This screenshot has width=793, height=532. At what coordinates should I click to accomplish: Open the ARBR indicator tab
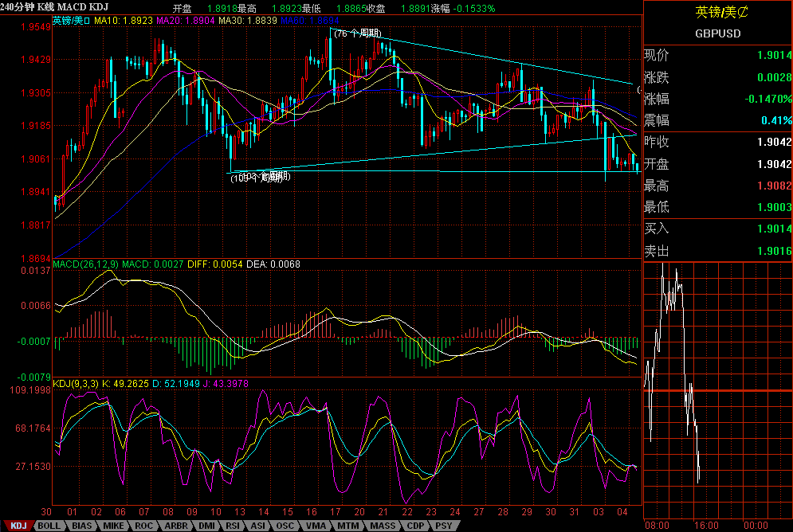tap(176, 526)
